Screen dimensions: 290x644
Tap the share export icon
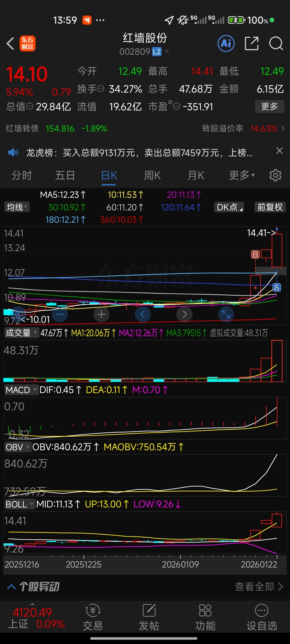click(252, 43)
